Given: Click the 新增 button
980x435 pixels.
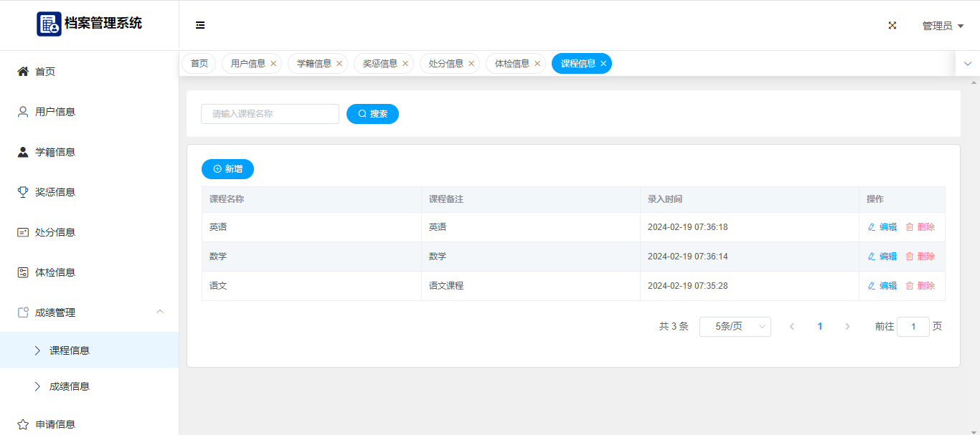Looking at the screenshot, I should (227, 169).
